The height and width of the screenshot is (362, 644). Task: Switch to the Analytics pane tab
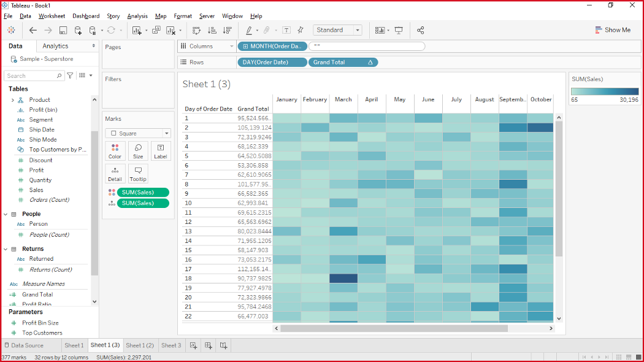[x=55, y=46]
